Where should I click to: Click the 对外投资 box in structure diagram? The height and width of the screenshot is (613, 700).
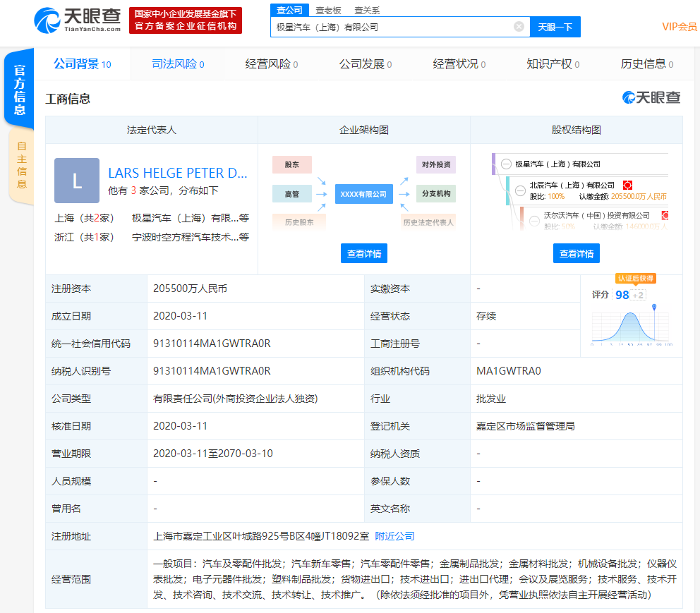pos(435,164)
